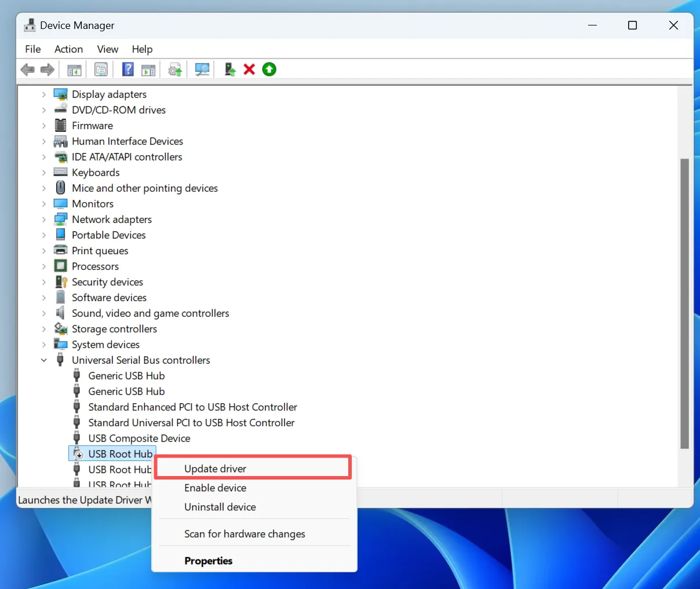Click the green up-arrow toolbar icon
The height and width of the screenshot is (589, 700).
pyautogui.click(x=269, y=70)
